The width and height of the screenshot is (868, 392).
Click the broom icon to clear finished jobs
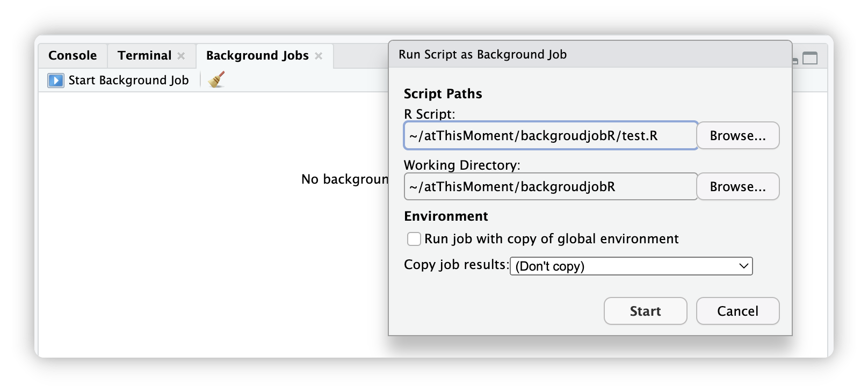pos(216,79)
